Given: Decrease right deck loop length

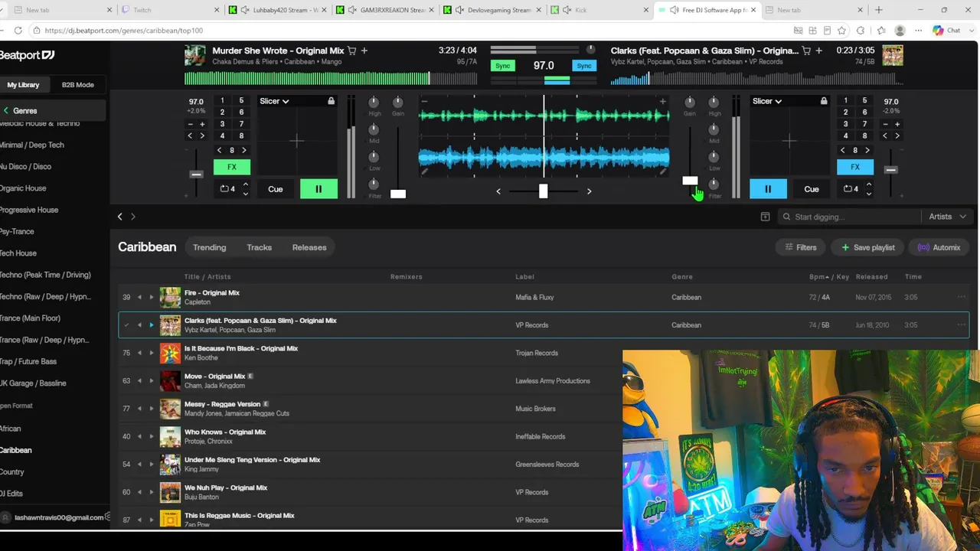Looking at the screenshot, I should coord(868,194).
